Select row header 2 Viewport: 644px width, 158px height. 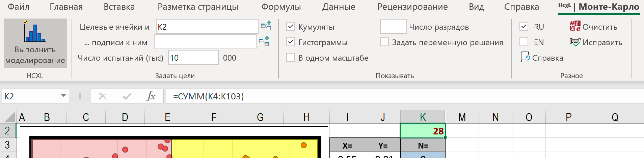click(x=7, y=131)
